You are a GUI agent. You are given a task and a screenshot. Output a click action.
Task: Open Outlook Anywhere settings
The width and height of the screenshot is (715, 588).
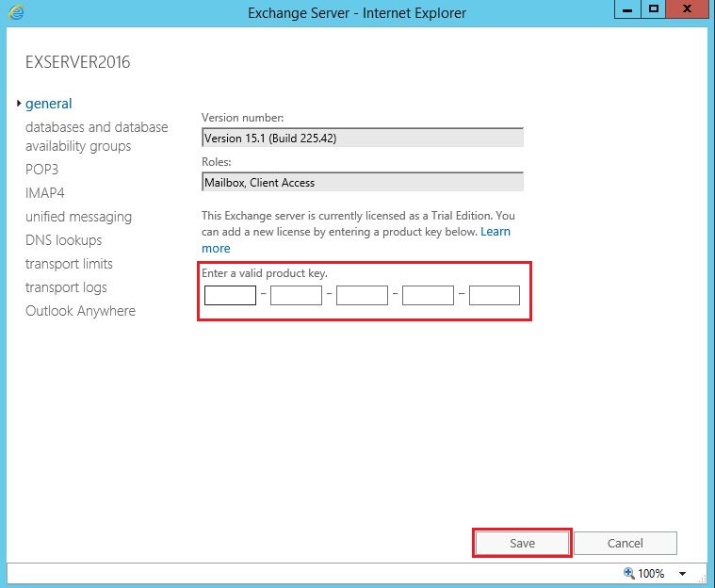[80, 311]
